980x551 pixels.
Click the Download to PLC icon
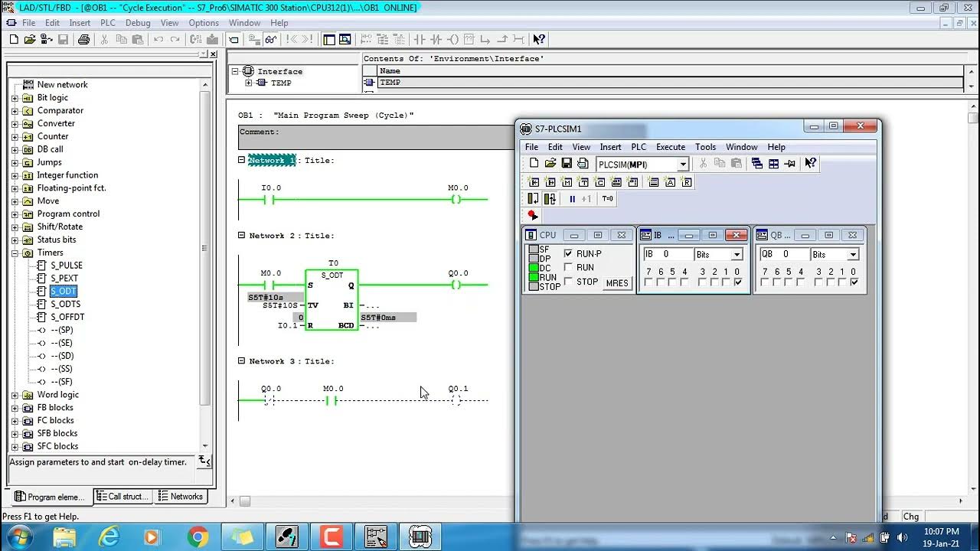212,39
